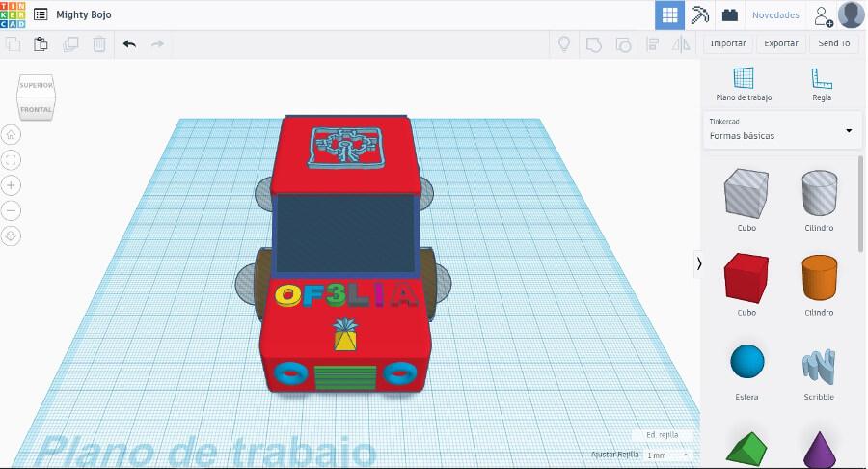Click the Tinkercad logo
This screenshot has height=469, width=868.
[15, 14]
